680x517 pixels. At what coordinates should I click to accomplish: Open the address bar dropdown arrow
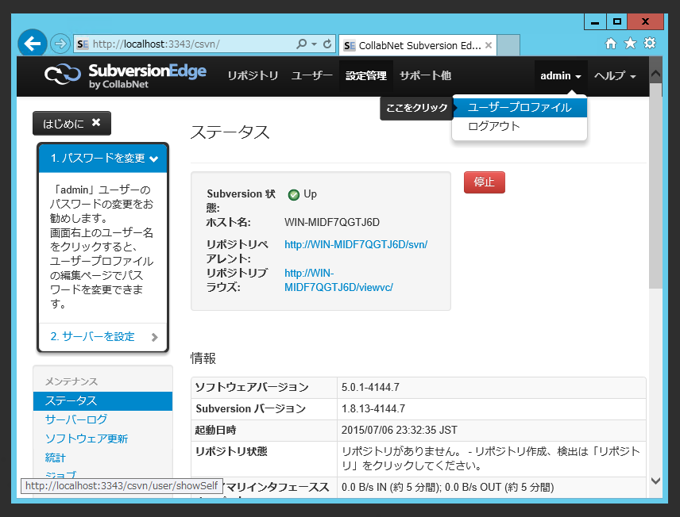(314, 44)
